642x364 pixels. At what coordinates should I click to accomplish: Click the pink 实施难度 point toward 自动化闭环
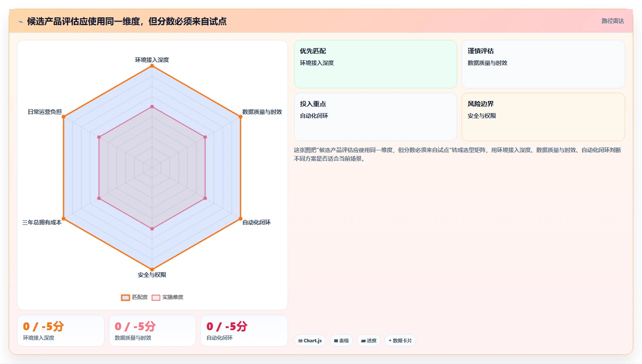[205, 198]
